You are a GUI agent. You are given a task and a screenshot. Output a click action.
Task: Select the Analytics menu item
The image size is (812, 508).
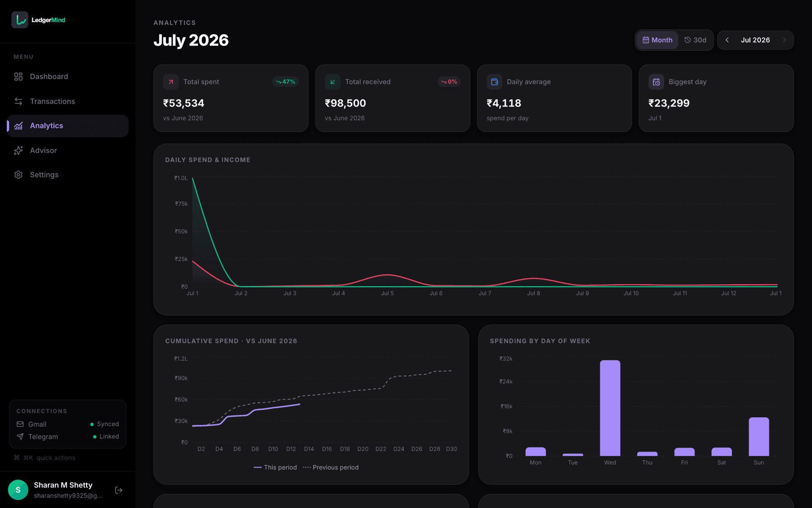pos(68,126)
